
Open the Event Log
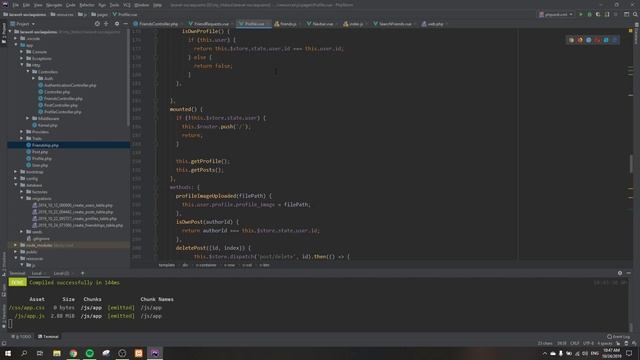coord(618,337)
